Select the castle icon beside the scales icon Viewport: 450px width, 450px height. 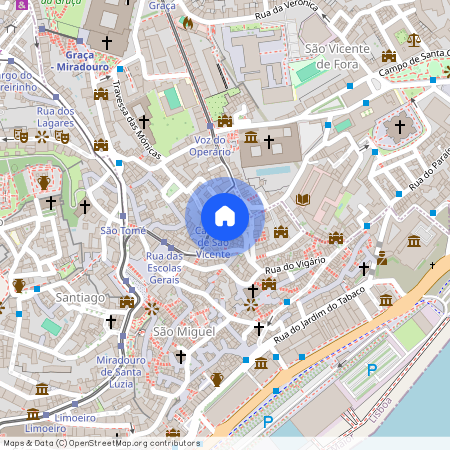tap(389, 56)
